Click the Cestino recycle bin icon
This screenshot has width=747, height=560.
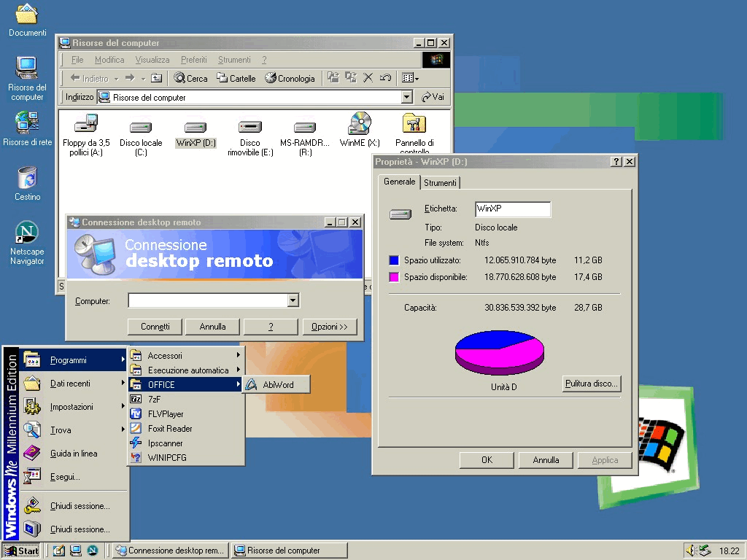tap(27, 183)
